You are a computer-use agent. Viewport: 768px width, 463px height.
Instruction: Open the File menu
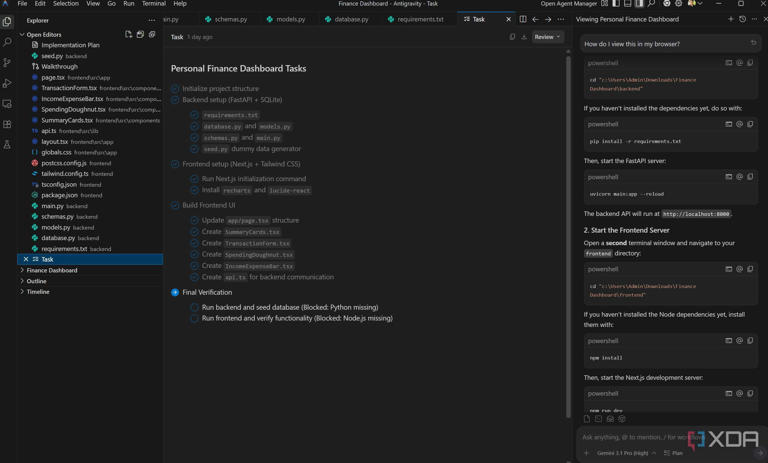pos(23,3)
